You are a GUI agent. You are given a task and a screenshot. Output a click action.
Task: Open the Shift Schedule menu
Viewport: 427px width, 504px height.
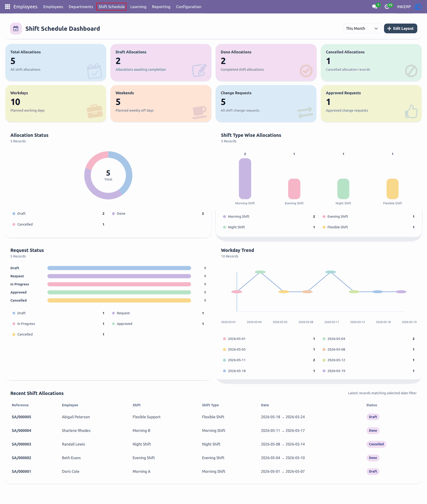[112, 7]
